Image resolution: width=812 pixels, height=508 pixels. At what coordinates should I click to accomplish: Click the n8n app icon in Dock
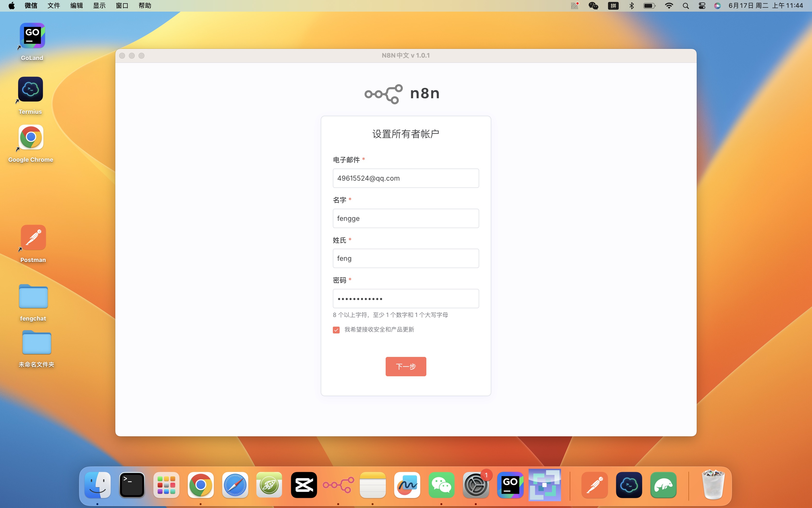338,485
